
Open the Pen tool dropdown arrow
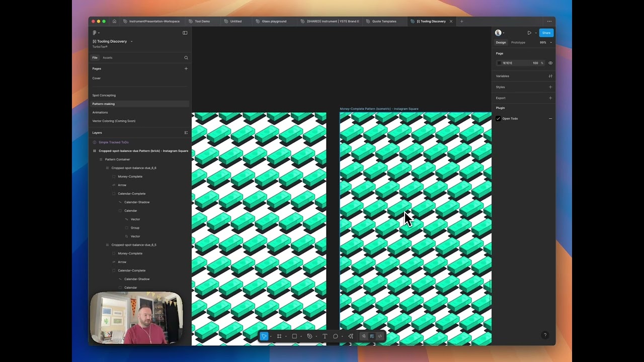pyautogui.click(x=316, y=336)
